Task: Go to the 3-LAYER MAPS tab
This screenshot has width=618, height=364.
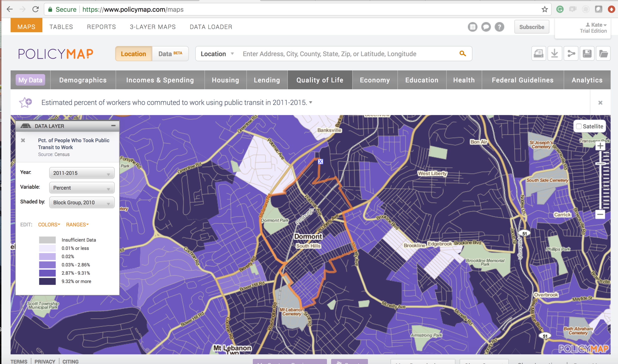Action: click(x=153, y=27)
